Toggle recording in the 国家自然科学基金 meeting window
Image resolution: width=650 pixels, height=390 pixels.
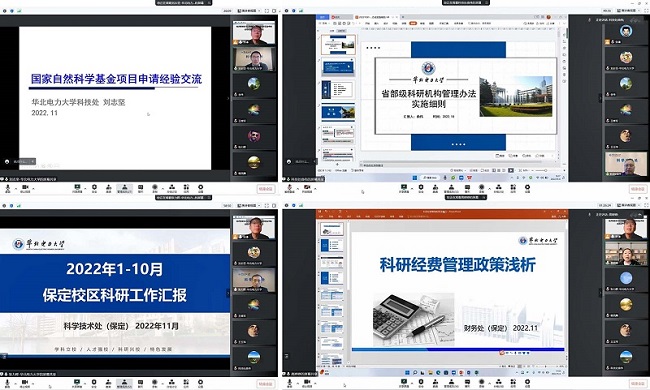[155, 189]
